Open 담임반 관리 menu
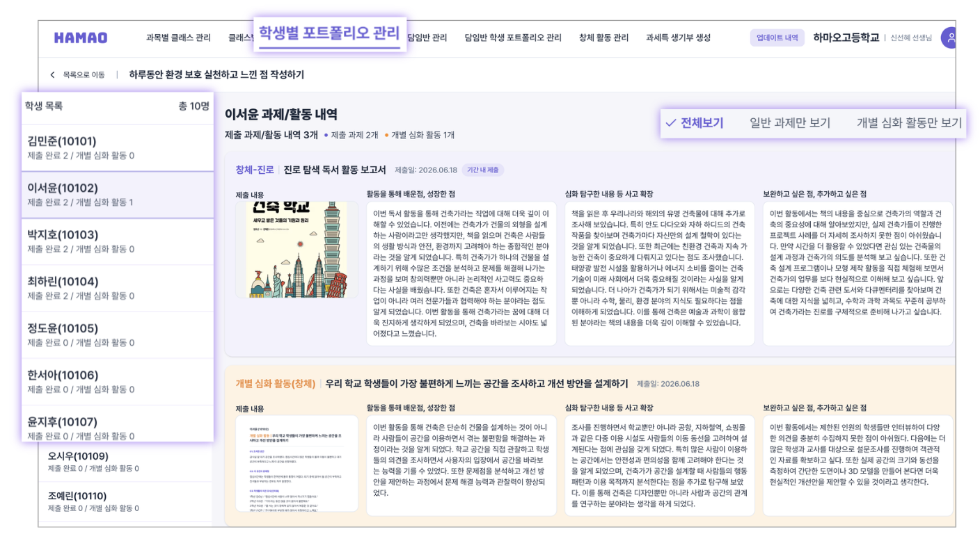980x548 pixels. (427, 38)
